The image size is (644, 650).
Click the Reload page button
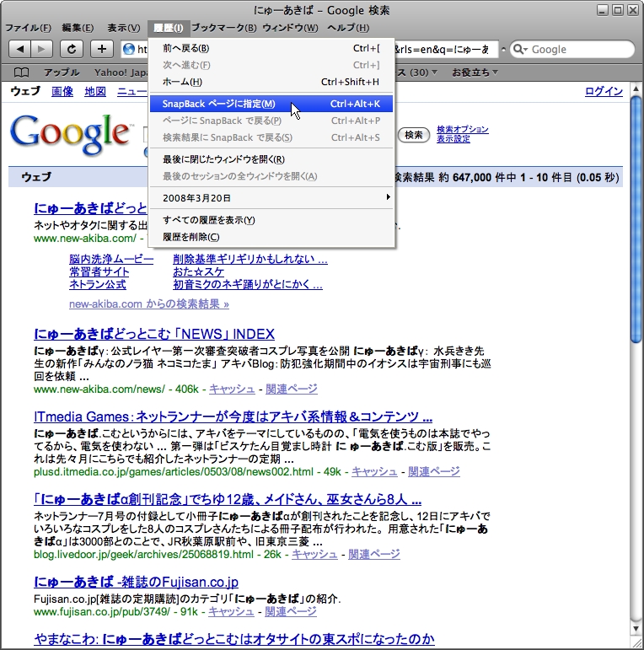[x=72, y=50]
